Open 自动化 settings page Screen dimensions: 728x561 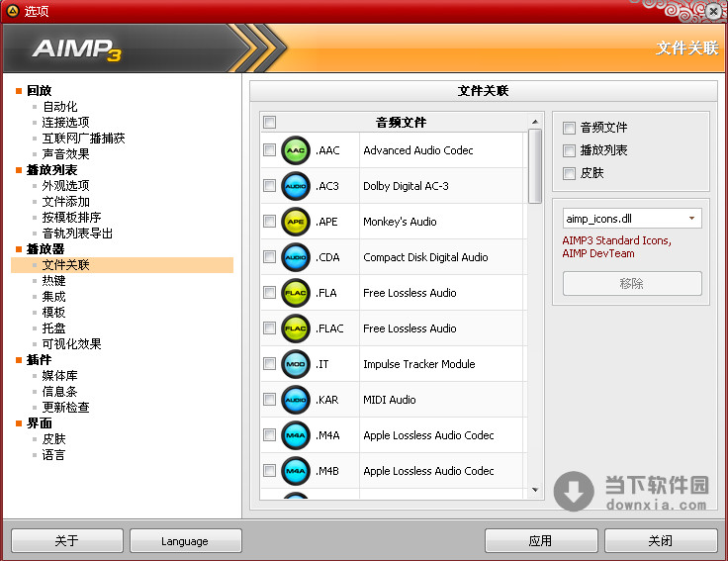tap(60, 106)
